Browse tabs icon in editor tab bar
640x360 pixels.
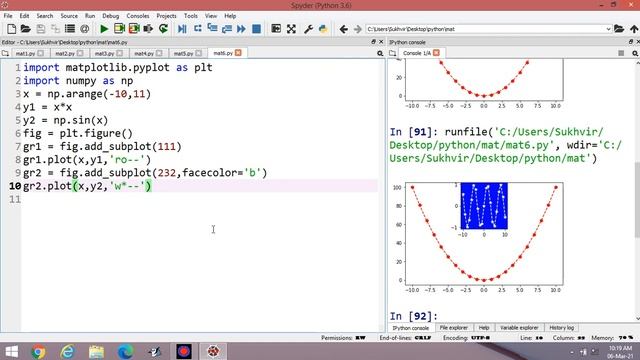pyautogui.click(x=5, y=53)
